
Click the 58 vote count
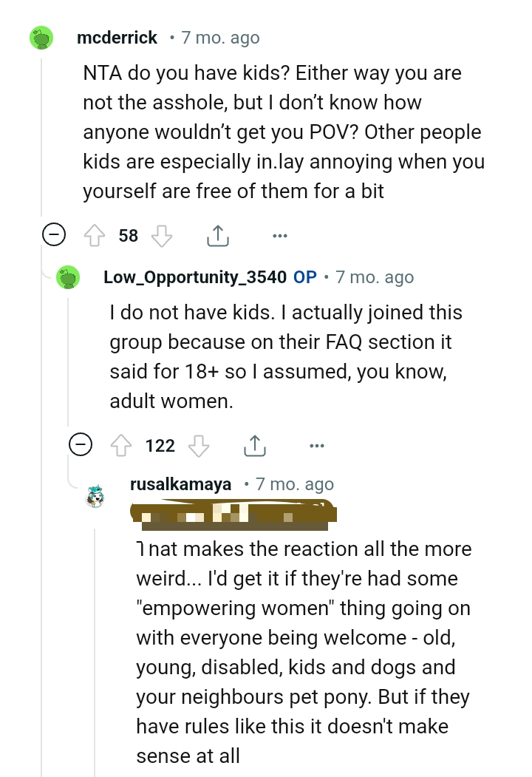(129, 236)
